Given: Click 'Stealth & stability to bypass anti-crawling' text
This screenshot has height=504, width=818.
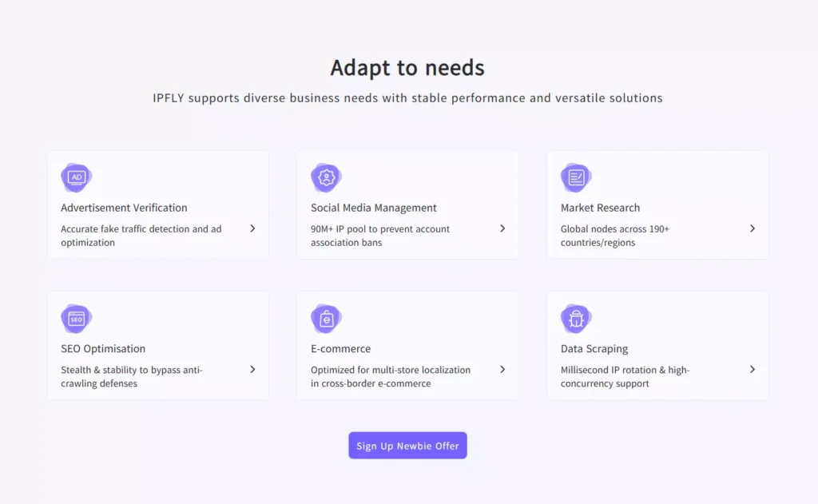Looking at the screenshot, I should coord(132,377).
